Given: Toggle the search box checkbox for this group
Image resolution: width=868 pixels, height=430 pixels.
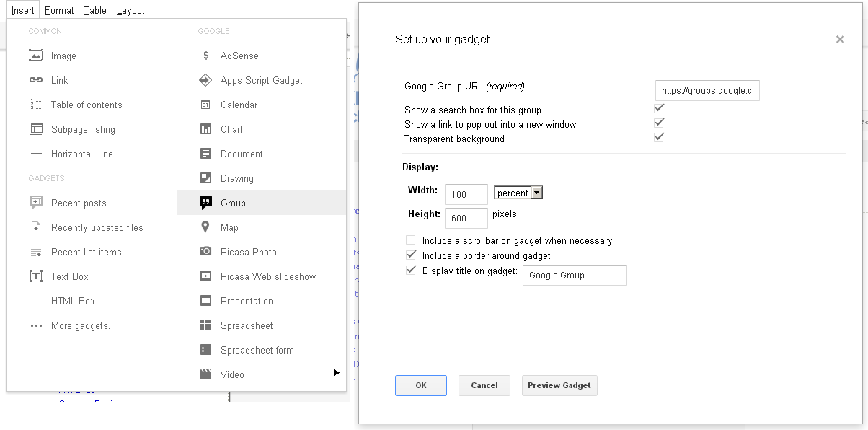Looking at the screenshot, I should (x=659, y=108).
